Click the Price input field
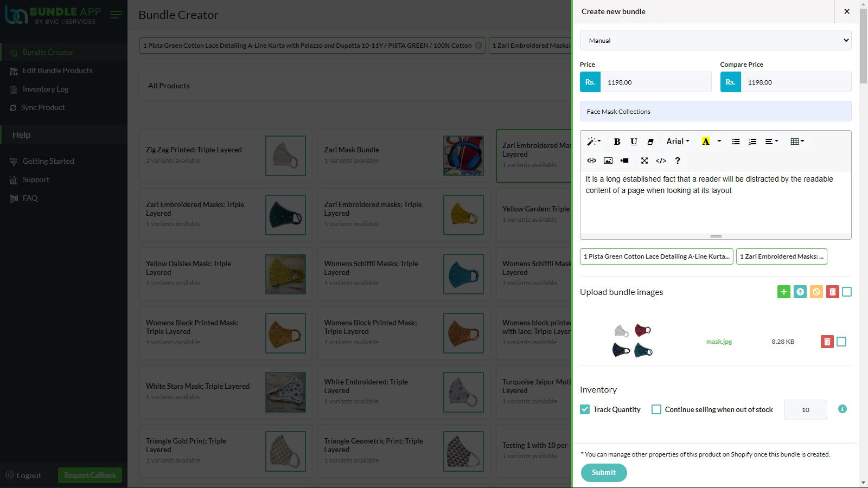Screen dimensions: 868x488 (x=656, y=82)
